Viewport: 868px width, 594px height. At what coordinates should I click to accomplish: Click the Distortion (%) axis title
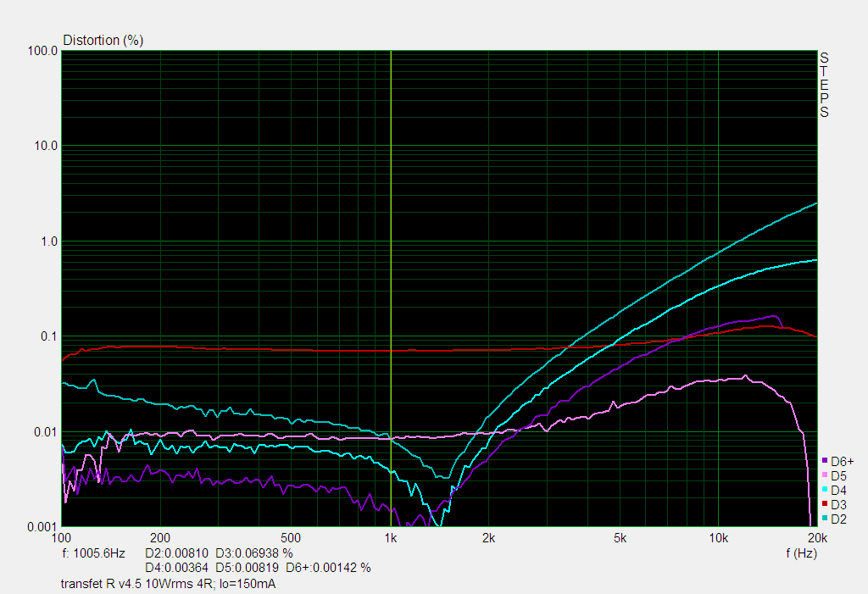coord(103,41)
